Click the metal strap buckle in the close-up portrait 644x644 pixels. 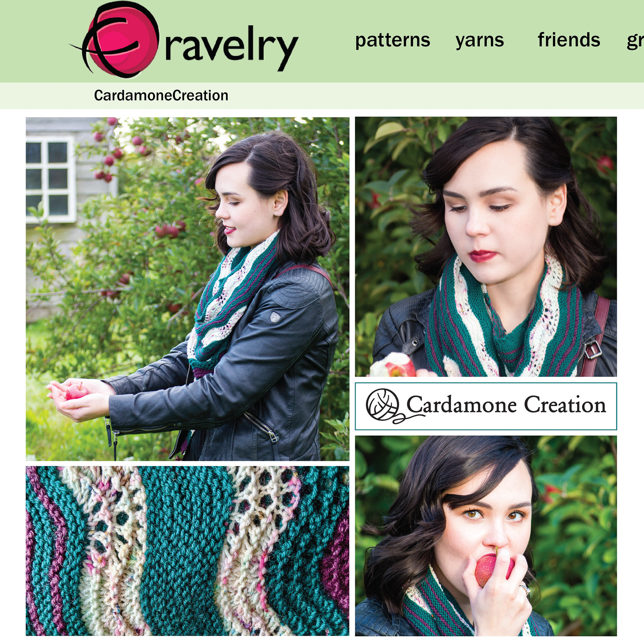(593, 350)
